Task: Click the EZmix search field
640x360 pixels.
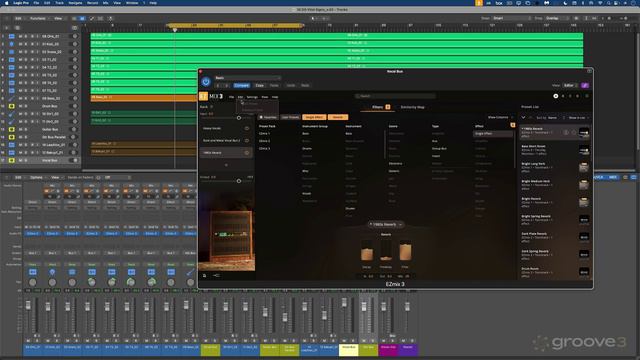Action: coord(395,96)
